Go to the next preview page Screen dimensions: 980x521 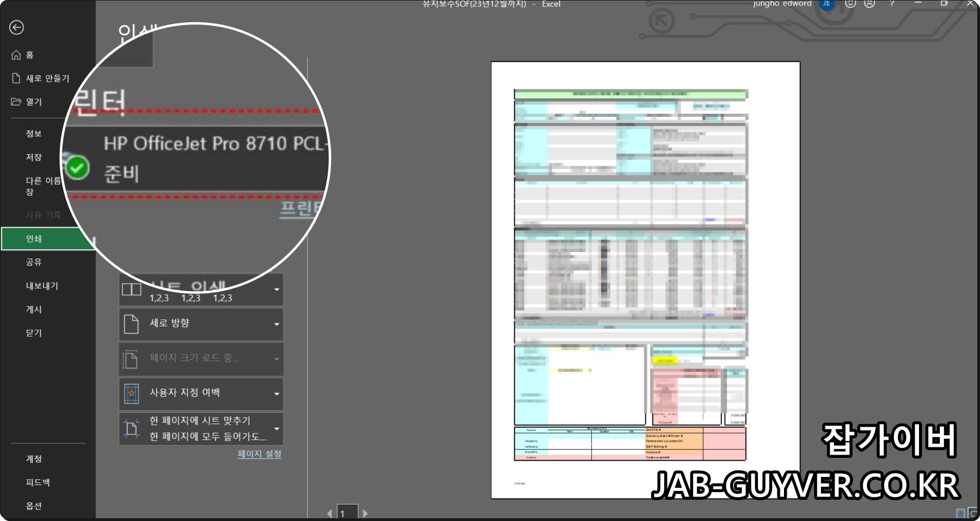pyautogui.click(x=365, y=513)
